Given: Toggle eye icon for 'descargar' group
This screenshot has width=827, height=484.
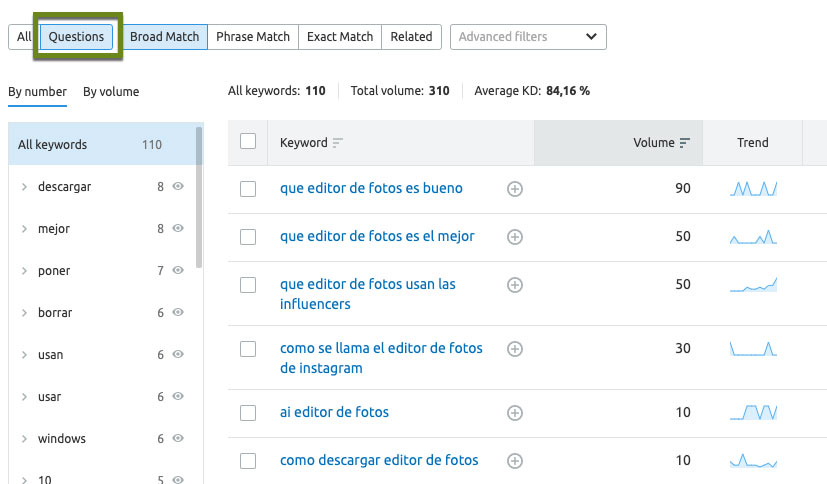Looking at the screenshot, I should (x=178, y=186).
